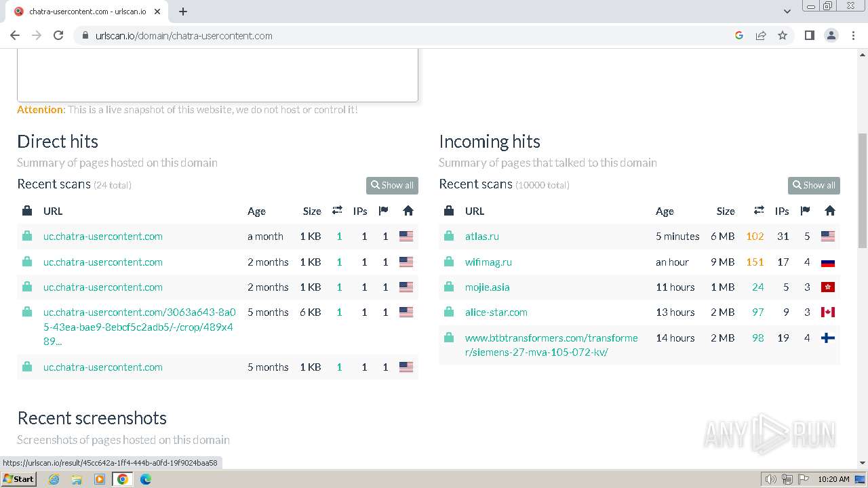The width and height of the screenshot is (868, 488).
Task: Open the Chrome three-dot menu
Action: [x=853, y=35]
